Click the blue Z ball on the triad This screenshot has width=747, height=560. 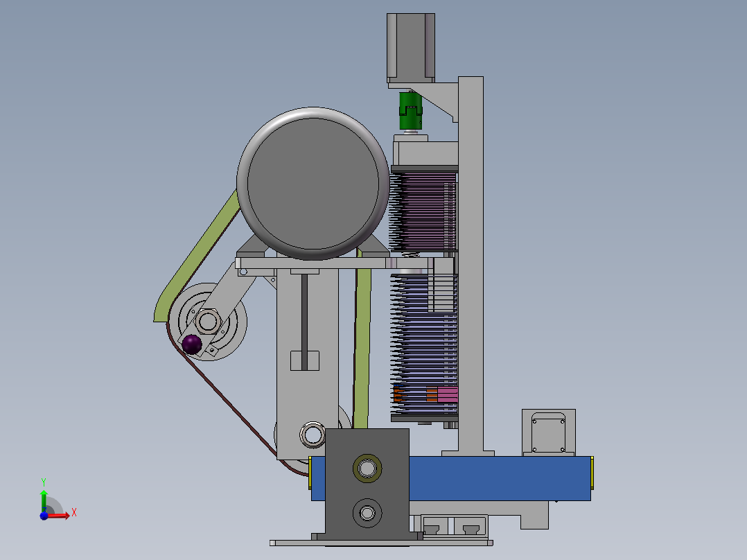(44, 516)
